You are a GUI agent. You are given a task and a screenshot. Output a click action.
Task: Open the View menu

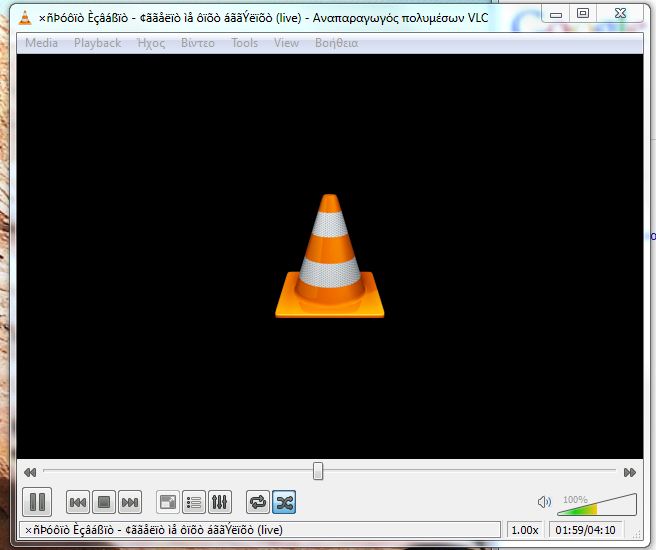coord(286,43)
